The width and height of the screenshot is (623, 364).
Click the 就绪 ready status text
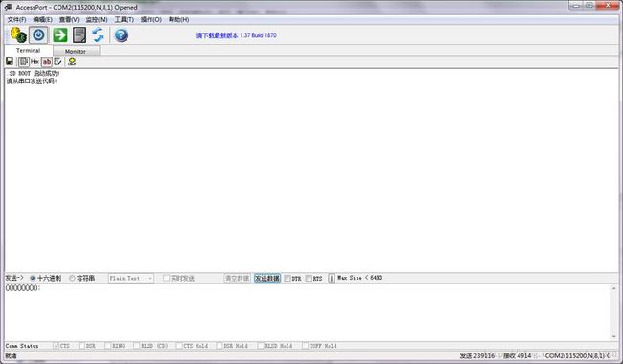12,356
